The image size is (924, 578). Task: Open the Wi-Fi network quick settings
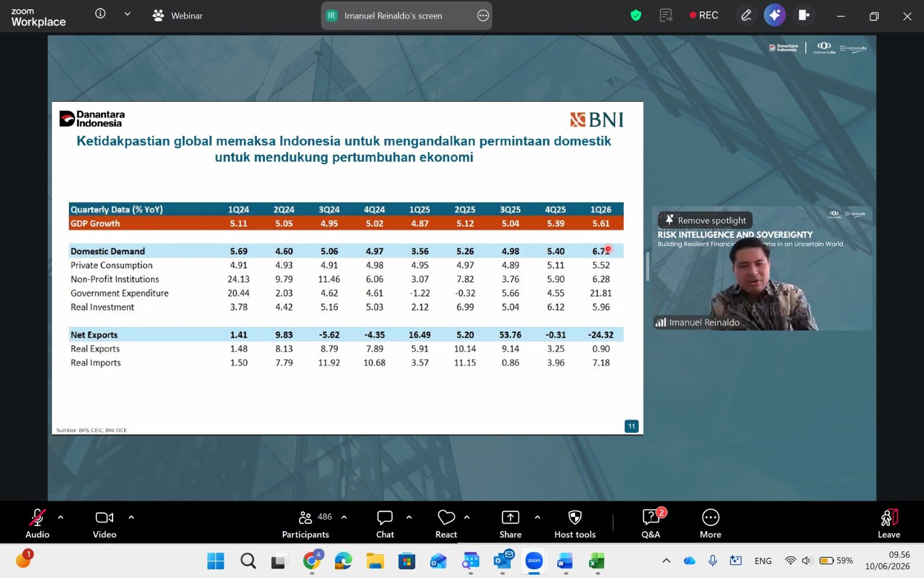(790, 561)
